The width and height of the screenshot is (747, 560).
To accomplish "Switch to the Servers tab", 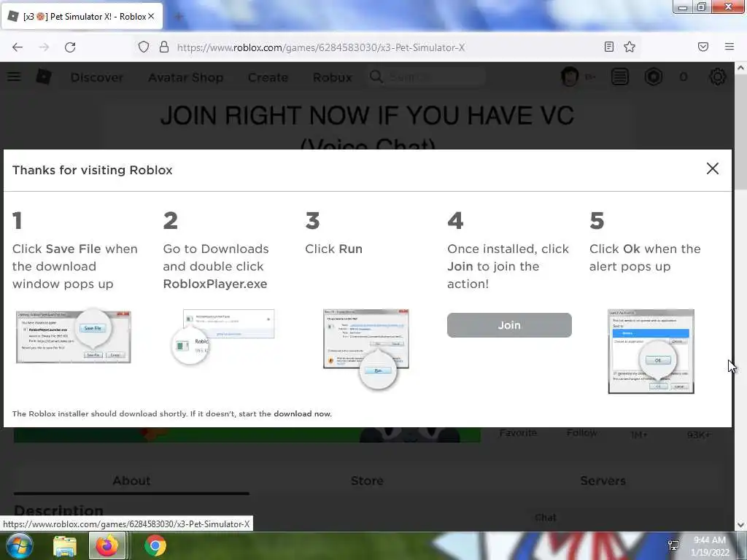I will 603,481.
